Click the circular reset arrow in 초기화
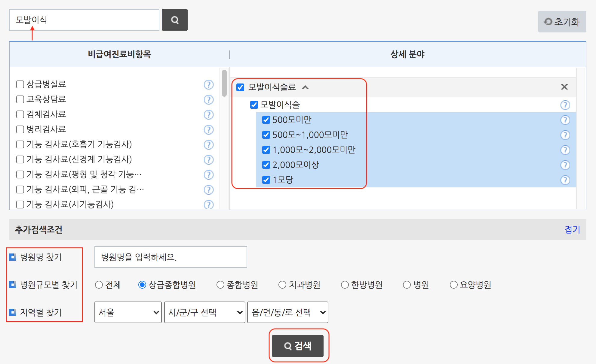596x364 pixels. [x=548, y=21]
